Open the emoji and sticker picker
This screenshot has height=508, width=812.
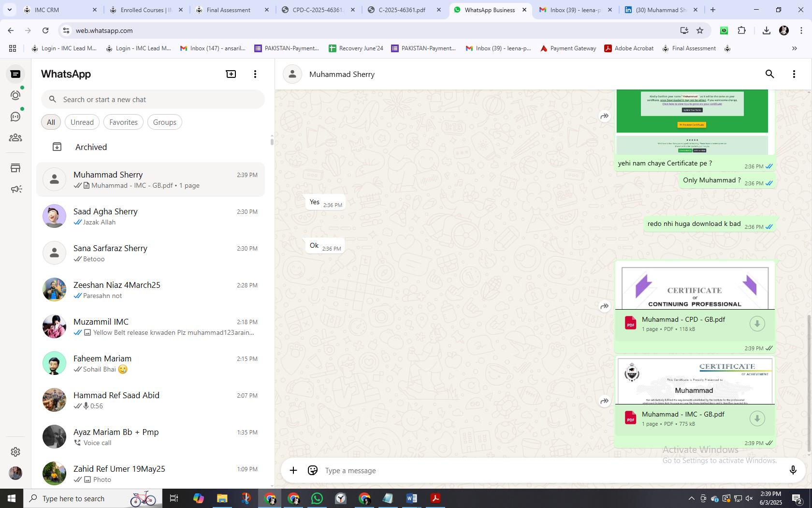[313, 470]
